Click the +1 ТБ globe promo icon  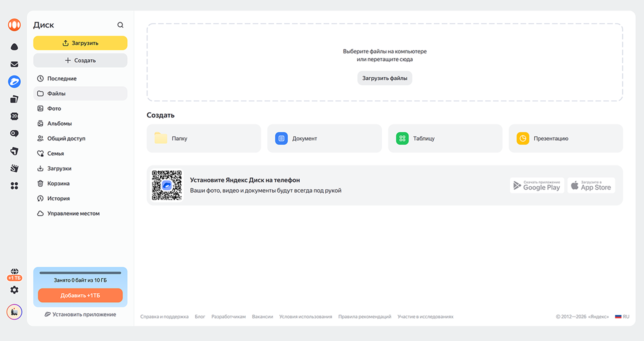[x=14, y=274]
